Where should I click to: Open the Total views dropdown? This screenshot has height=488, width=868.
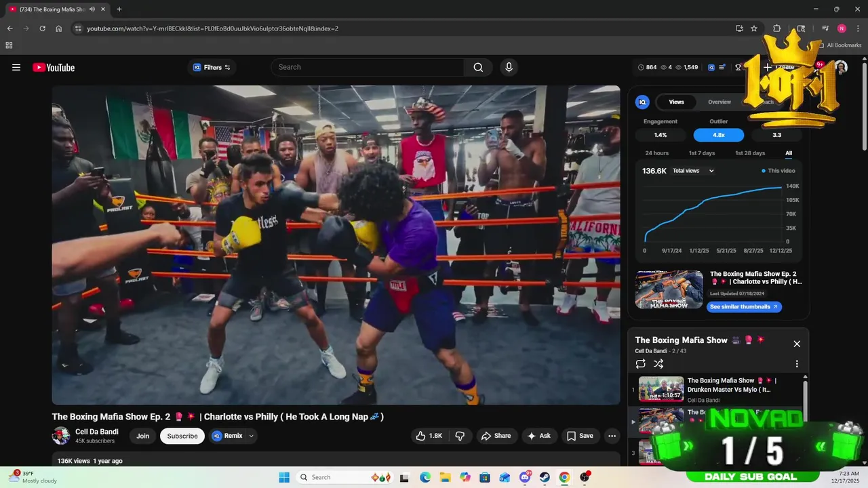click(x=693, y=171)
